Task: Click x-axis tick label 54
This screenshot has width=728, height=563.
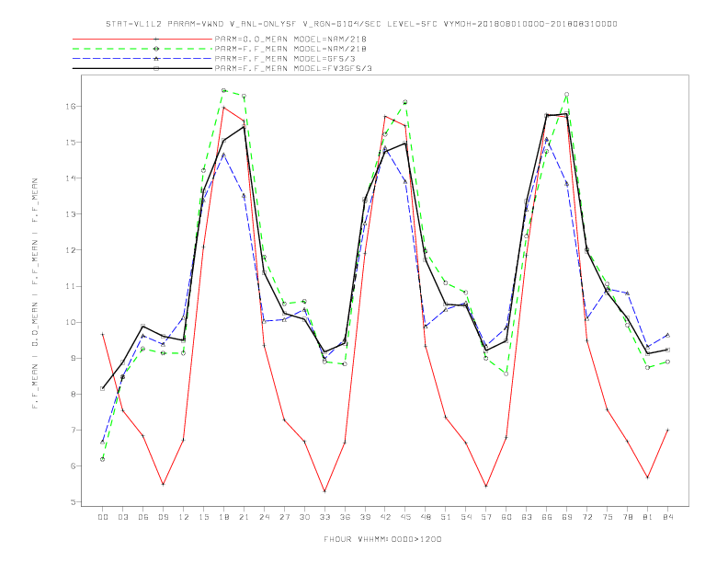Action: [466, 517]
